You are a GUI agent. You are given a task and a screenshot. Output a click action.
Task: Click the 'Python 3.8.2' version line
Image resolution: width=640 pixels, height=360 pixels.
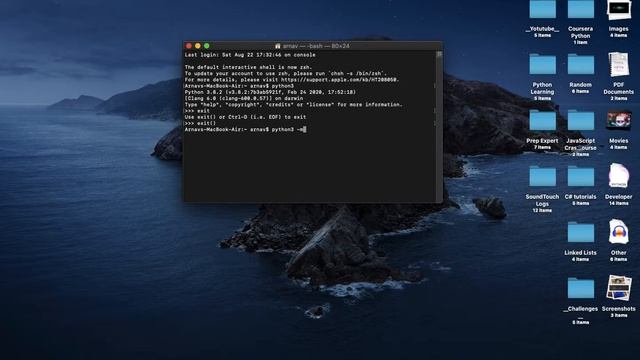pos(270,92)
